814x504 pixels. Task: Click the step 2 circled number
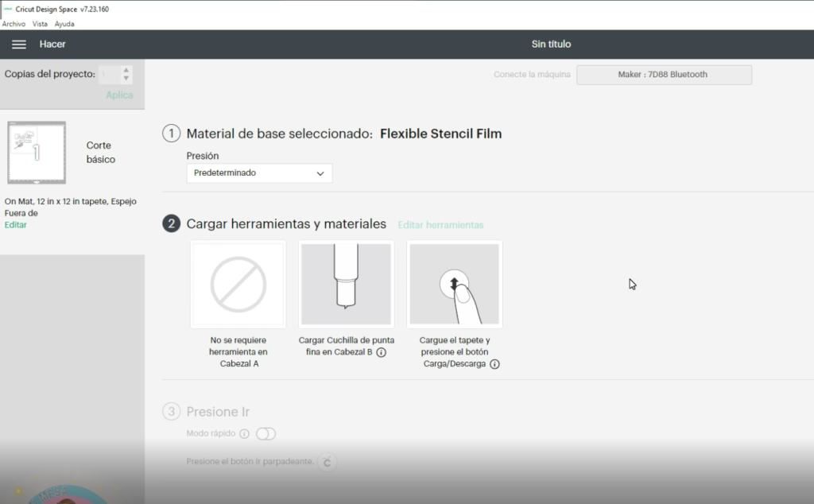point(172,223)
